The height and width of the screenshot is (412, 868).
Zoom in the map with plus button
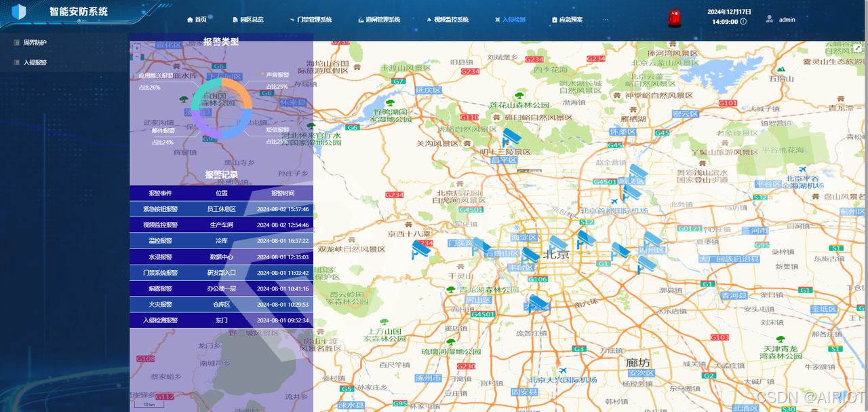[x=138, y=49]
